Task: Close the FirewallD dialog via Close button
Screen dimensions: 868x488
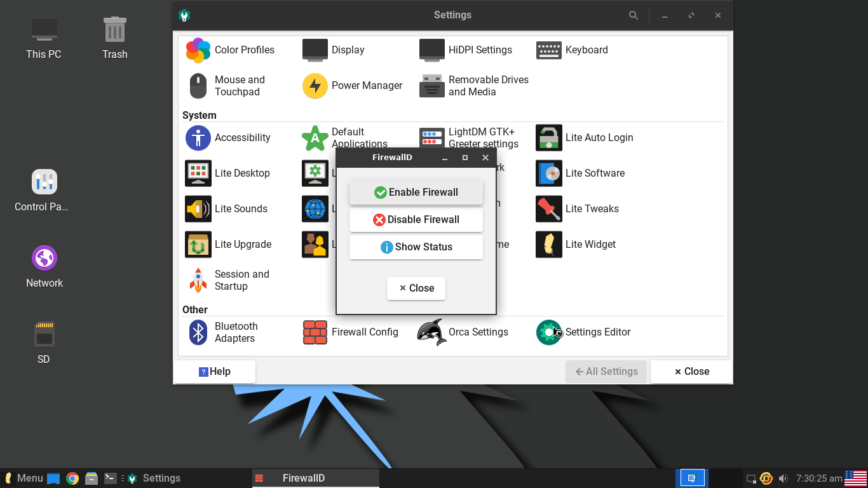Action: click(x=416, y=288)
